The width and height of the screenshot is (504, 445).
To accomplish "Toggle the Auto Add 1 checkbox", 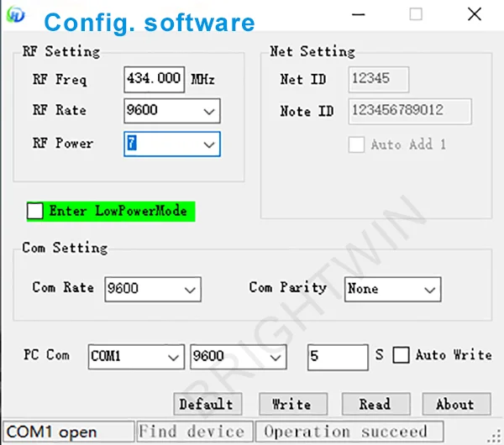I will click(356, 144).
